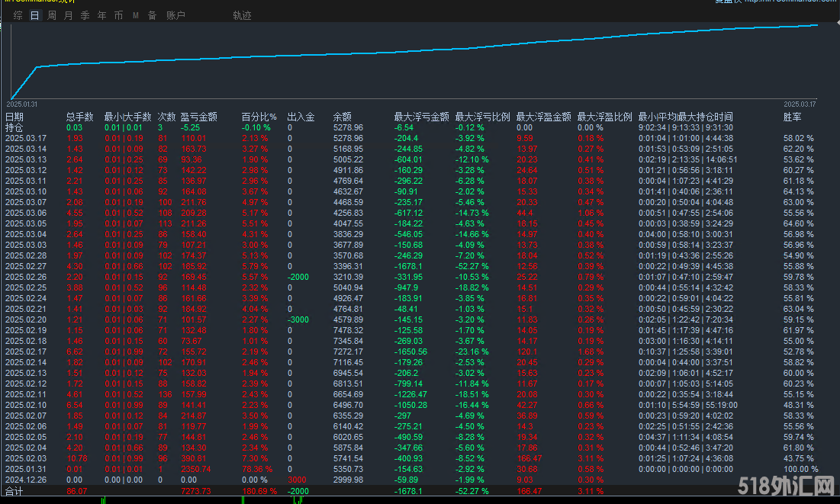Select the 年 yearly tab
840x504 pixels.
[x=101, y=15]
